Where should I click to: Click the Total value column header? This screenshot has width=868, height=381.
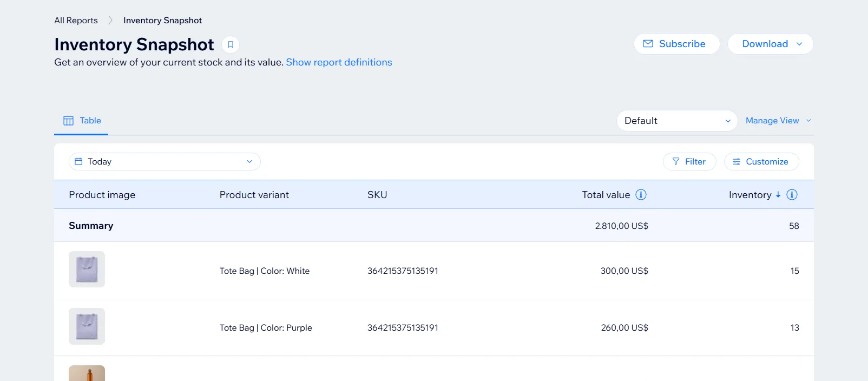(x=606, y=195)
